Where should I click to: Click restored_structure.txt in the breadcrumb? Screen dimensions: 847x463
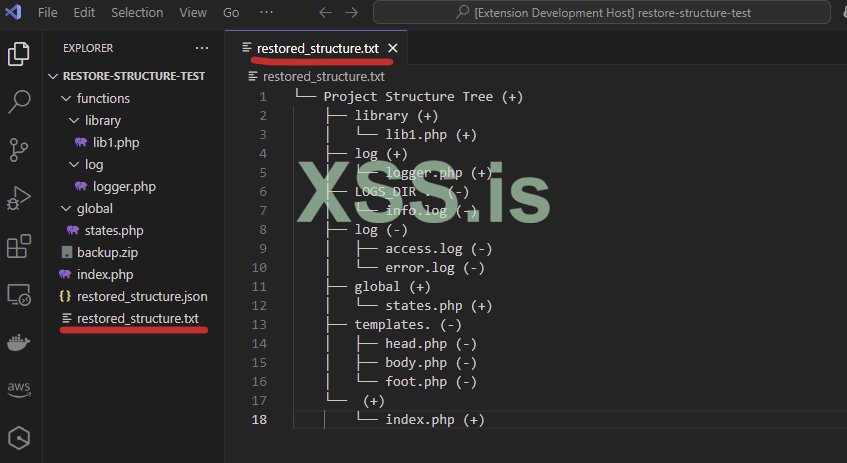tap(324, 76)
